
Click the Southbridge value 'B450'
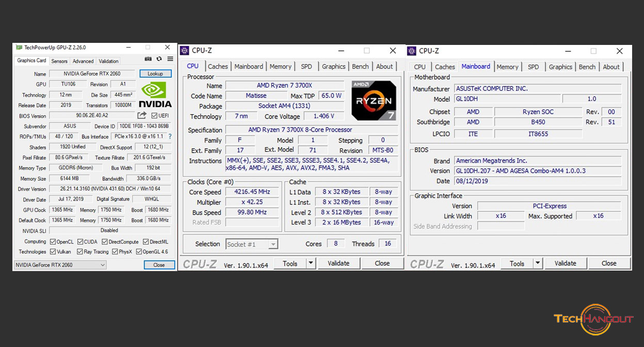[x=538, y=122]
